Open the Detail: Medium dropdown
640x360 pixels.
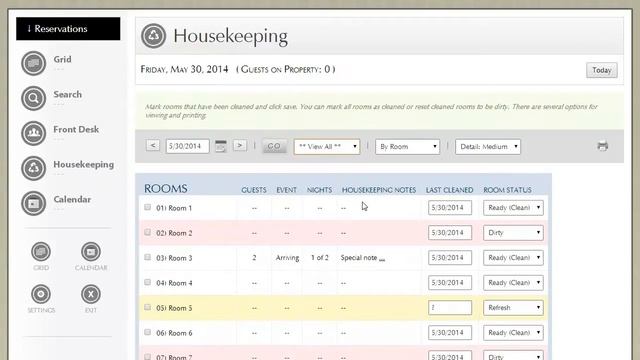click(488, 147)
